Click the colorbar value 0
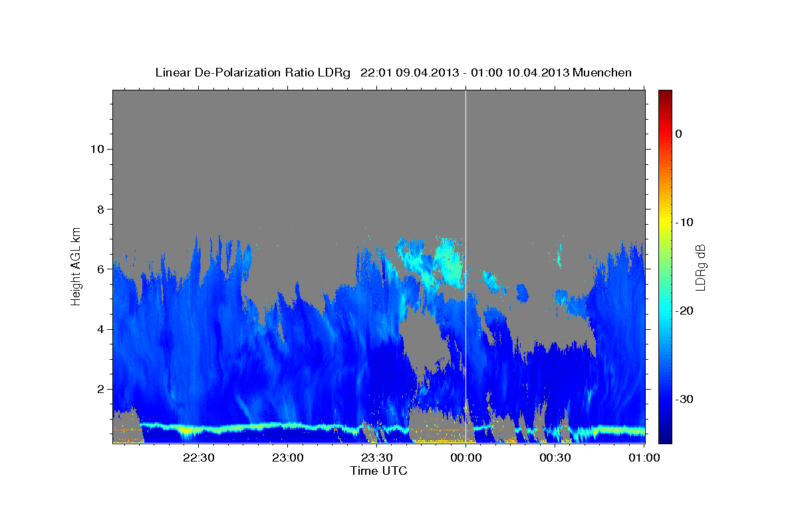Screen dimensions: 798x532 click(x=679, y=134)
